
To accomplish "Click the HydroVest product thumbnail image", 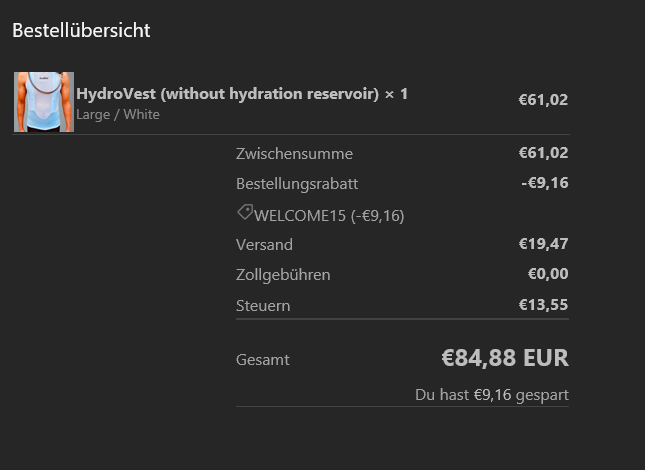I will [x=44, y=102].
